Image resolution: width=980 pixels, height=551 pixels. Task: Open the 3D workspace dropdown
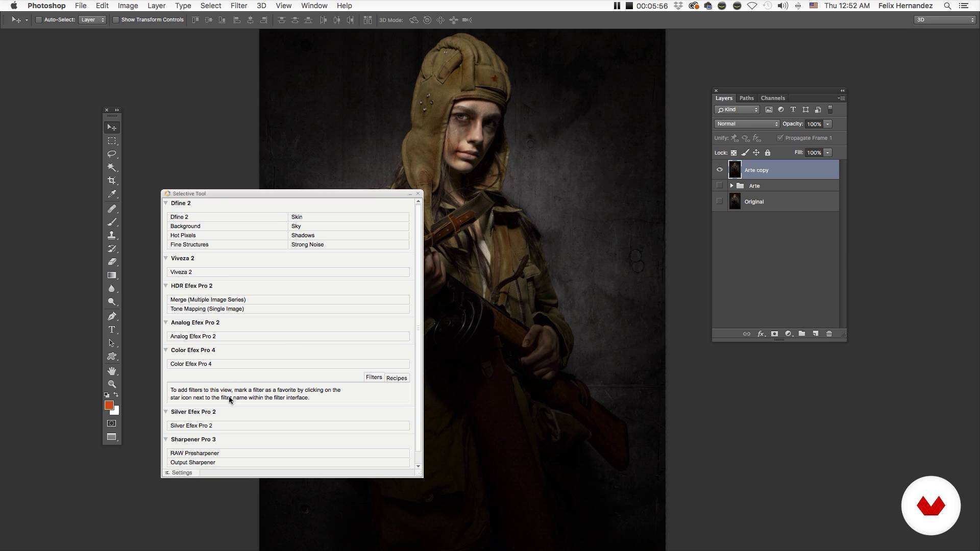click(945, 20)
